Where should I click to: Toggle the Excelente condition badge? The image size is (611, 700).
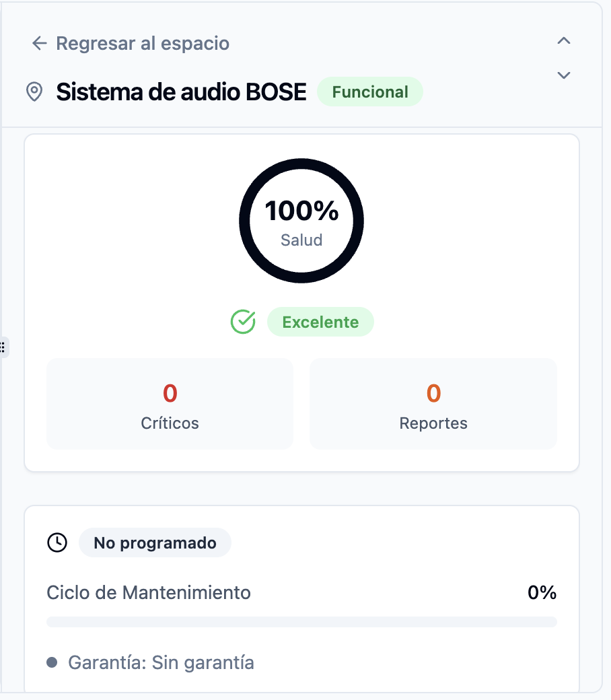point(320,322)
